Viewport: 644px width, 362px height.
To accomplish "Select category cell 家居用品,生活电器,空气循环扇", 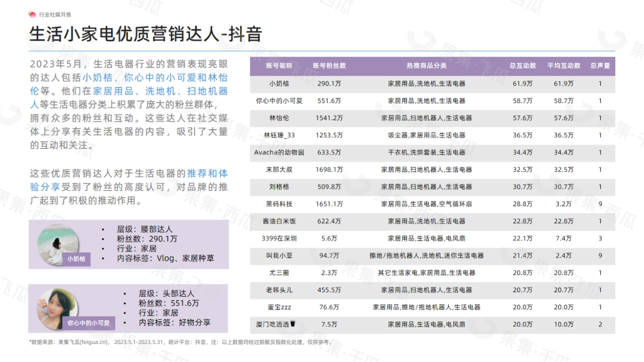I will (427, 204).
